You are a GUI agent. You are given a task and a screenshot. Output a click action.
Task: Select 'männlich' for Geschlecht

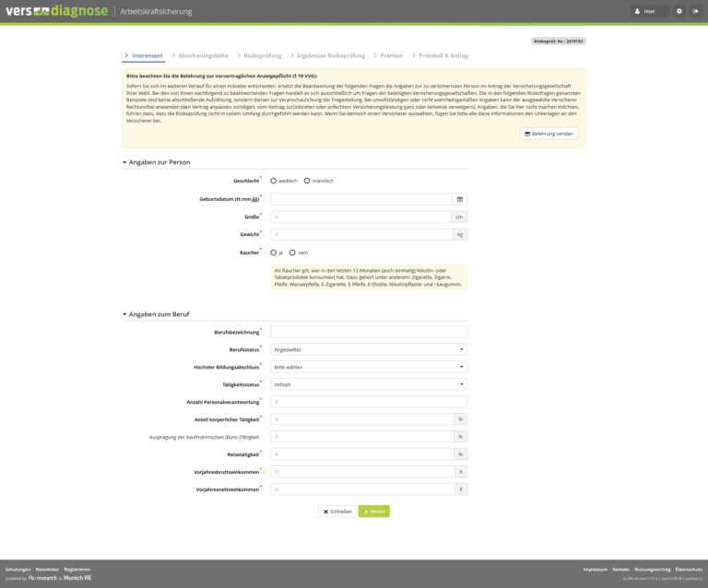307,181
